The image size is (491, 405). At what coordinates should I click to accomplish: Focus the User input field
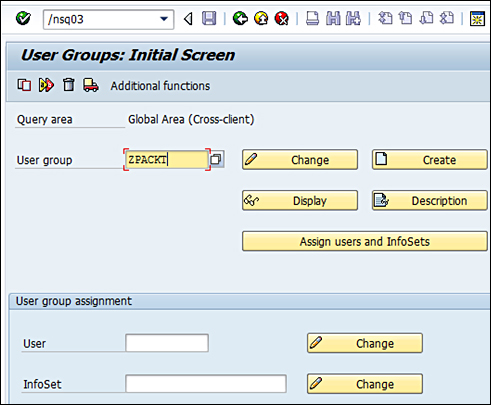coord(167,343)
